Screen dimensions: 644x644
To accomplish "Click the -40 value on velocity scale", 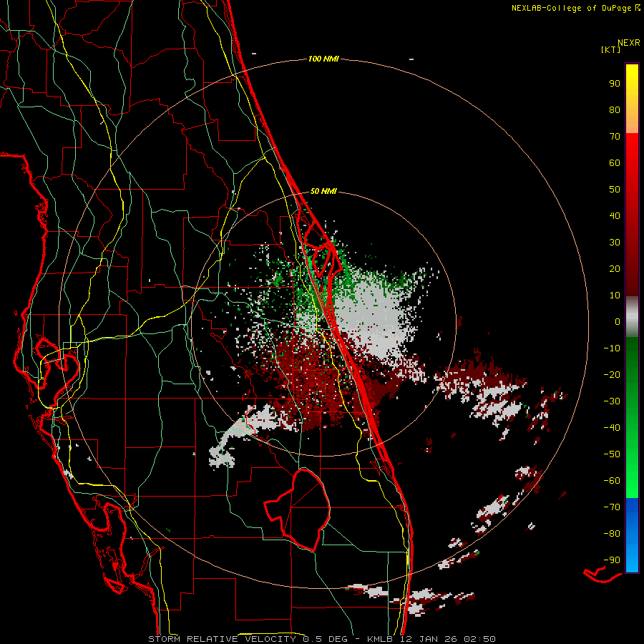I will pos(612,428).
